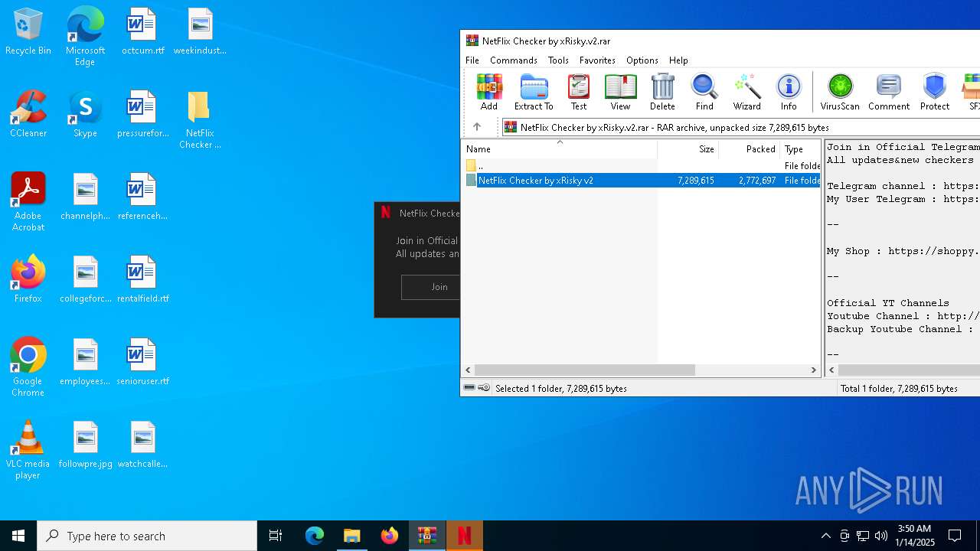
Task: Click the Find toolbar icon
Action: [x=704, y=92]
